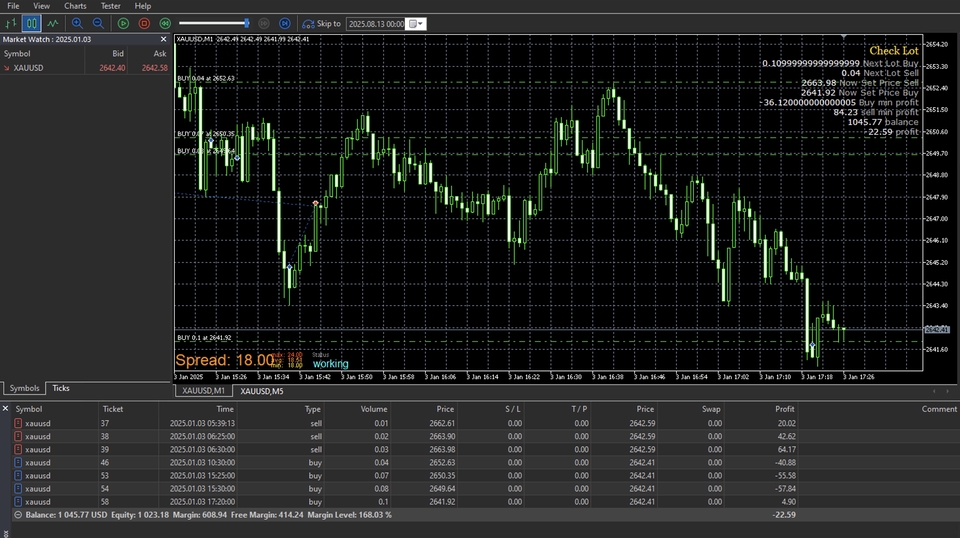Switch to bar chart display

pos(11,22)
